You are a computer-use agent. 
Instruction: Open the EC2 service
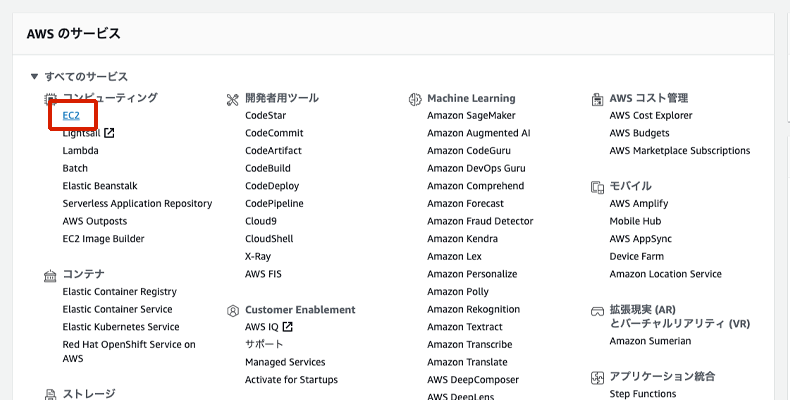tap(71, 115)
